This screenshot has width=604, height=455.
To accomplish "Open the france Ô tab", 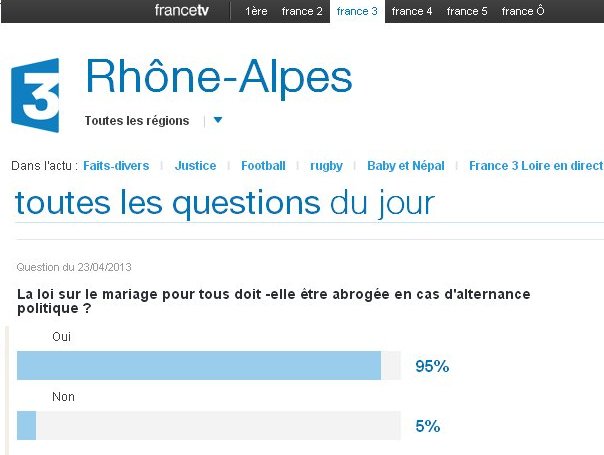I will coord(523,11).
